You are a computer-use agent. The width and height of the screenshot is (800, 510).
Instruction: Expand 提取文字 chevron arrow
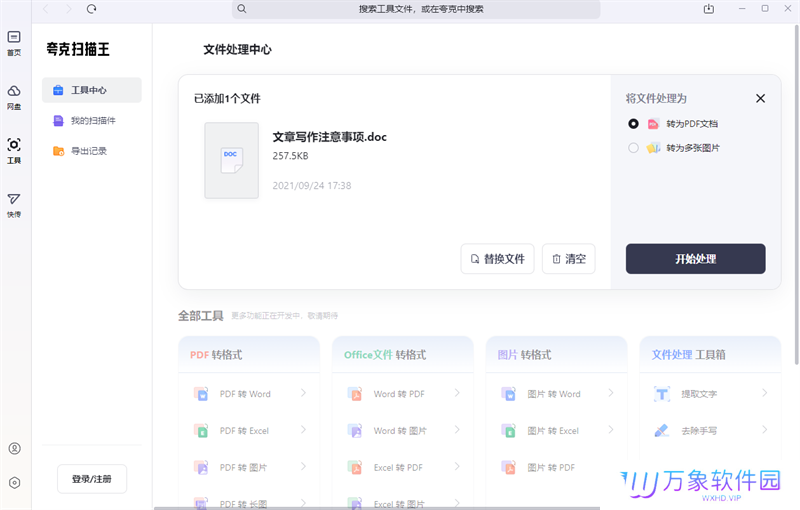764,393
